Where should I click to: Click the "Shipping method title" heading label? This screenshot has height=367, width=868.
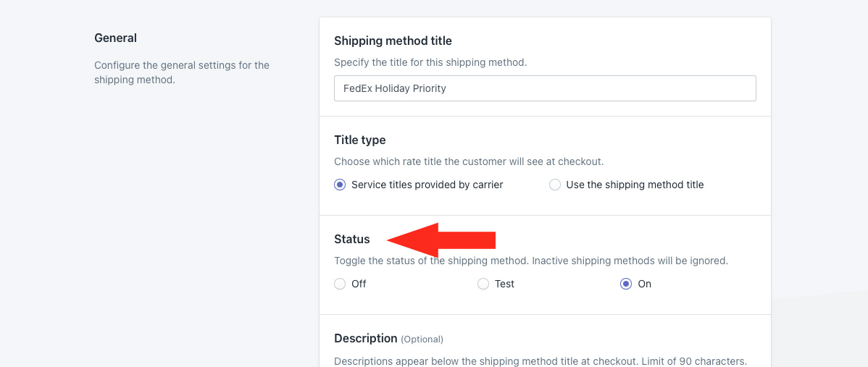coord(393,41)
